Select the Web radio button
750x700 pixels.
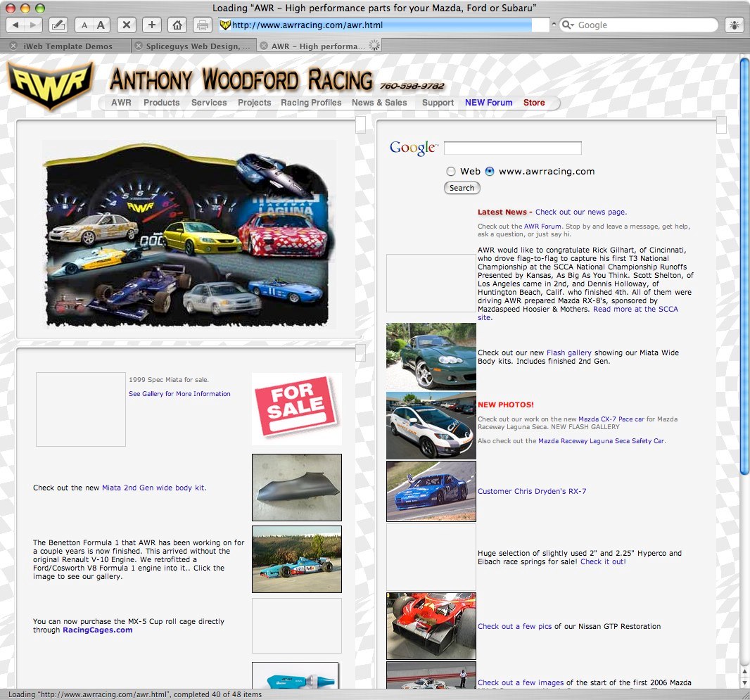[x=450, y=171]
